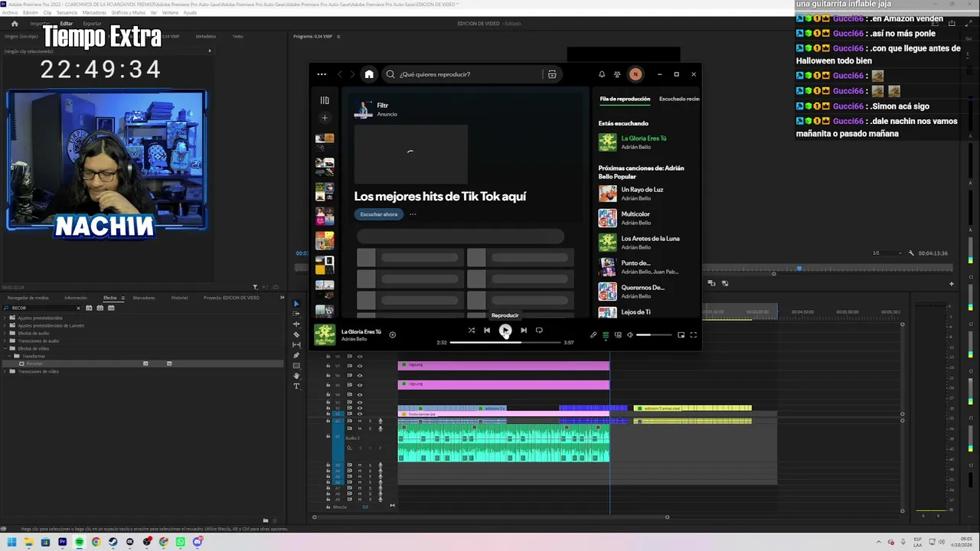Open Spotify Your Library icon
Image resolution: width=980 pixels, height=551 pixels.
tap(325, 100)
